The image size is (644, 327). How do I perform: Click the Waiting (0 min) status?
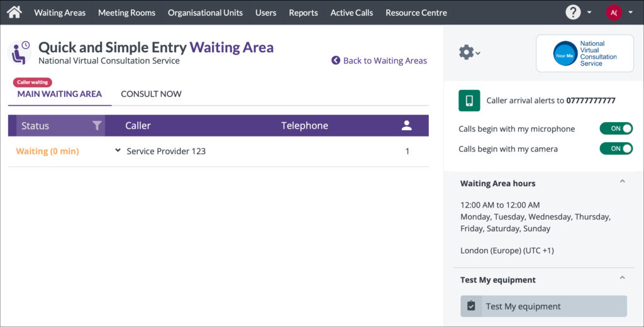coord(47,152)
